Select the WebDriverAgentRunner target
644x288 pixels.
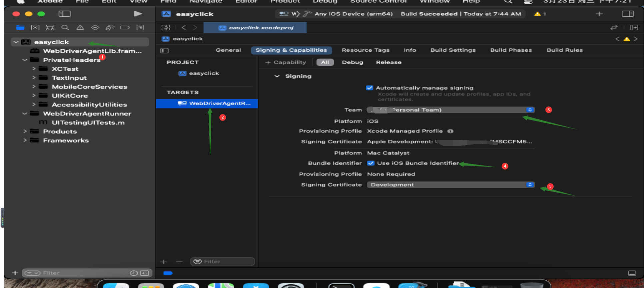(207, 103)
